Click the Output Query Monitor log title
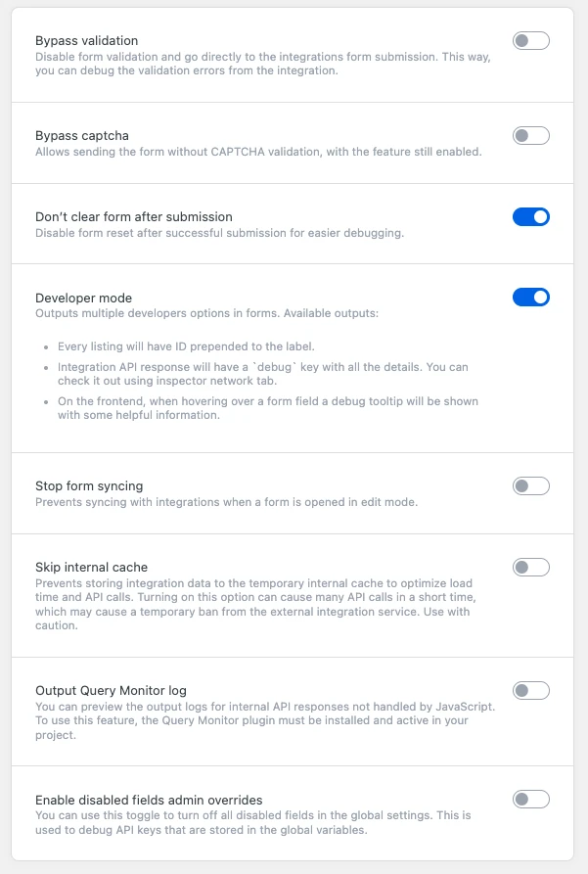The image size is (588, 874). pos(111,690)
